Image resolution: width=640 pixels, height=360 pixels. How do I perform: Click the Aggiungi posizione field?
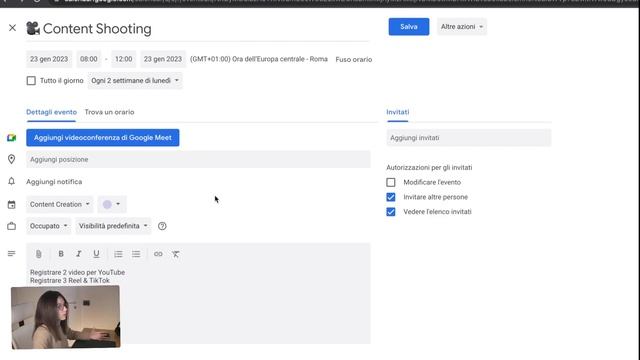tap(198, 159)
